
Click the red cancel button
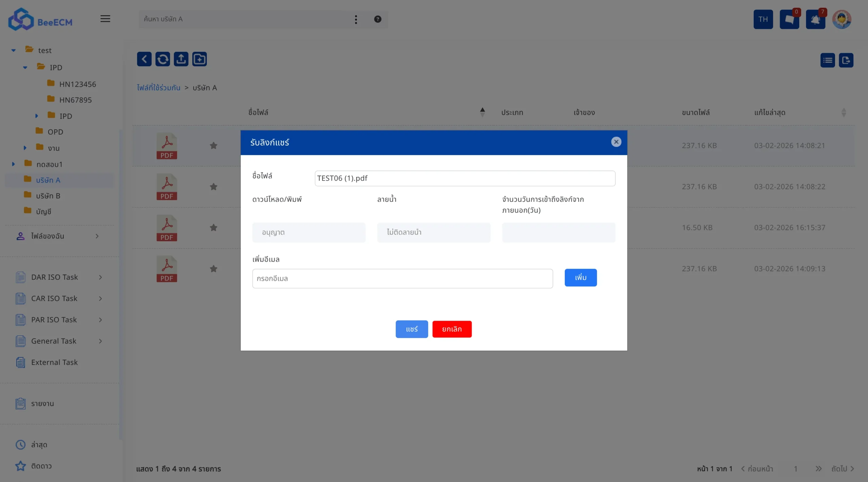pos(452,329)
